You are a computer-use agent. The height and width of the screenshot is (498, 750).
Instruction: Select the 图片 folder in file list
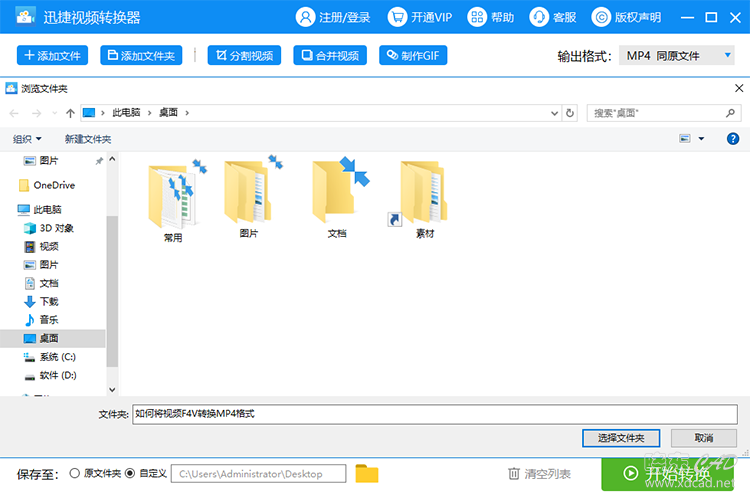point(249,197)
